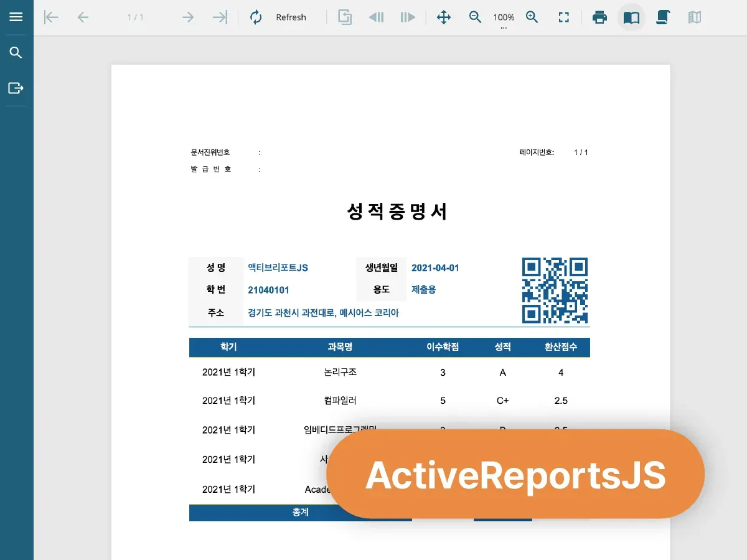Print the report
Viewport: 747px width, 560px height.
pos(599,17)
